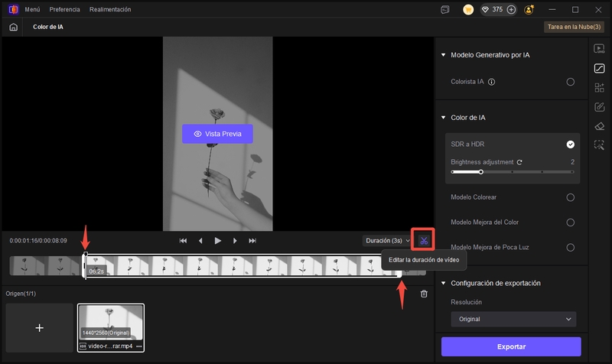Image resolution: width=612 pixels, height=364 pixels.
Task: Step forward one frame
Action: pos(235,241)
